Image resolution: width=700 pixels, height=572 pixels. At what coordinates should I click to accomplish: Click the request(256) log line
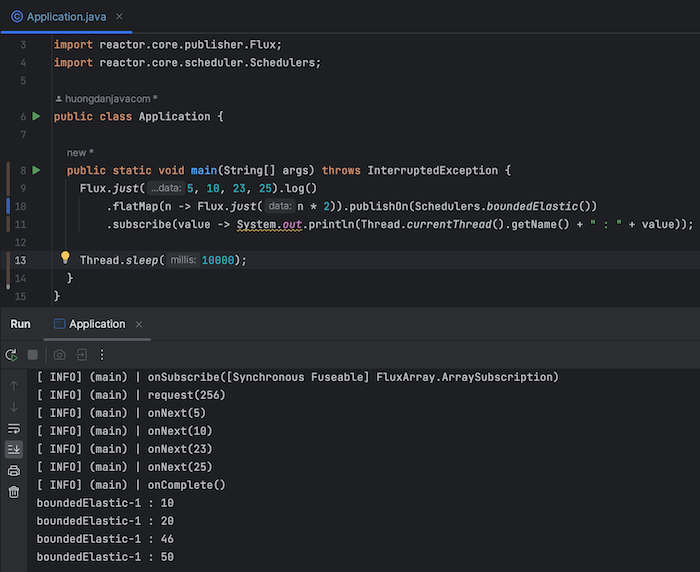131,395
